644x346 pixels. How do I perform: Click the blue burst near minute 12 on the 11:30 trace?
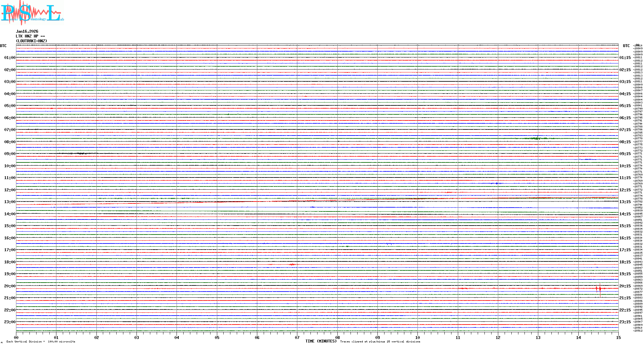point(497,183)
